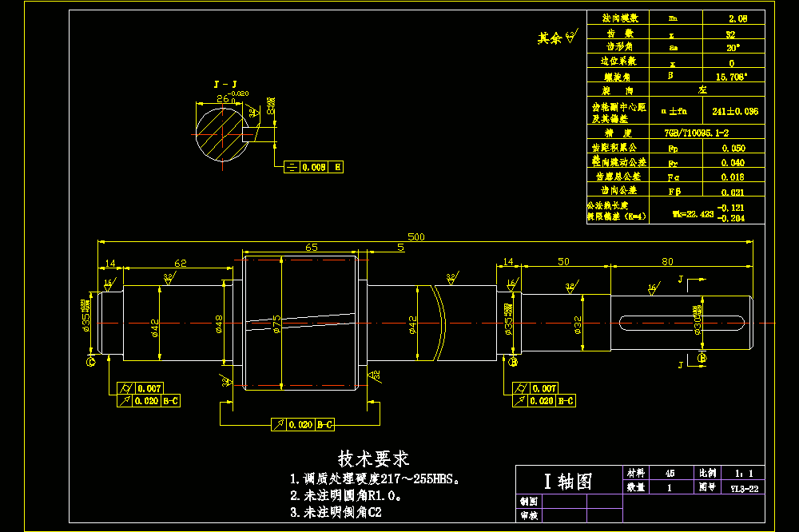Click the tolerance value '0.050'
This screenshot has height=532, width=799.
[x=733, y=149]
